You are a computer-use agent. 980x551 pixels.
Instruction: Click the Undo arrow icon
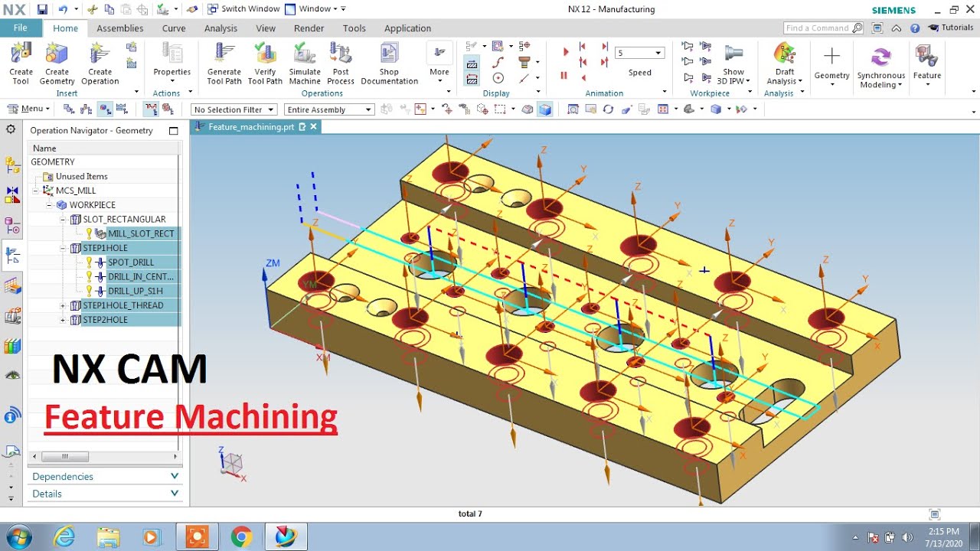tap(63, 9)
